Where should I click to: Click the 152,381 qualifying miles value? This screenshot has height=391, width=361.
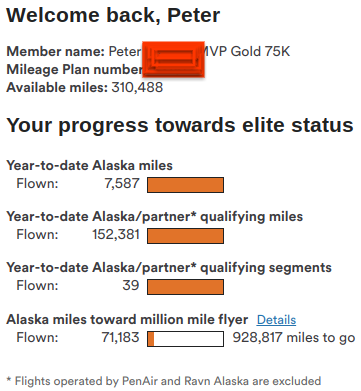116,234
